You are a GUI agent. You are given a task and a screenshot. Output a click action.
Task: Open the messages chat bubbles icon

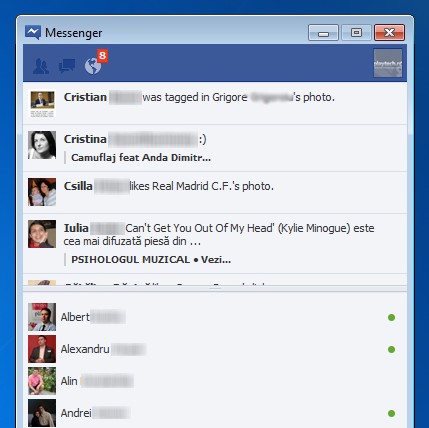[x=67, y=66]
